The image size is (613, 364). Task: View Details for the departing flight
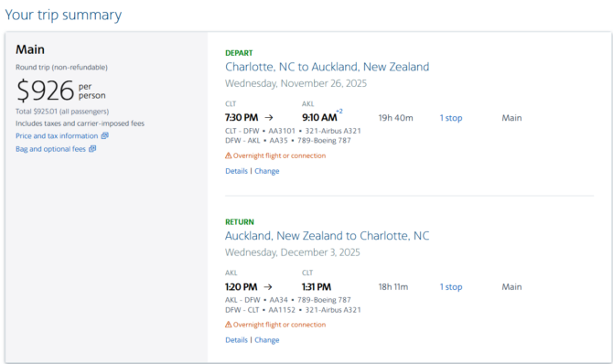(237, 171)
